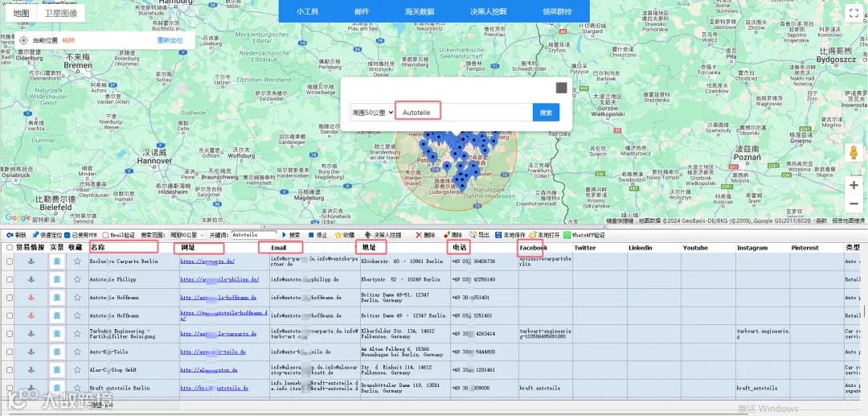Click the 清除 clear icon
This screenshot has height=416, width=868.
[447, 235]
